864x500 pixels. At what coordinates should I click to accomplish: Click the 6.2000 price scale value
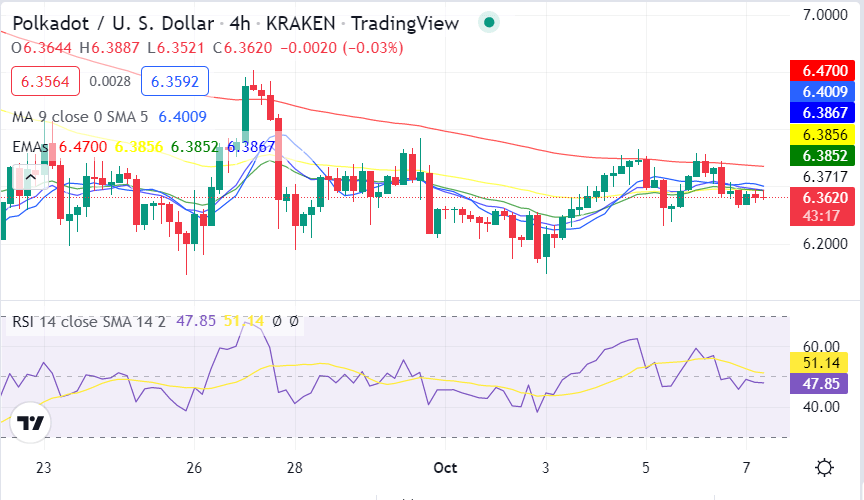click(825, 244)
